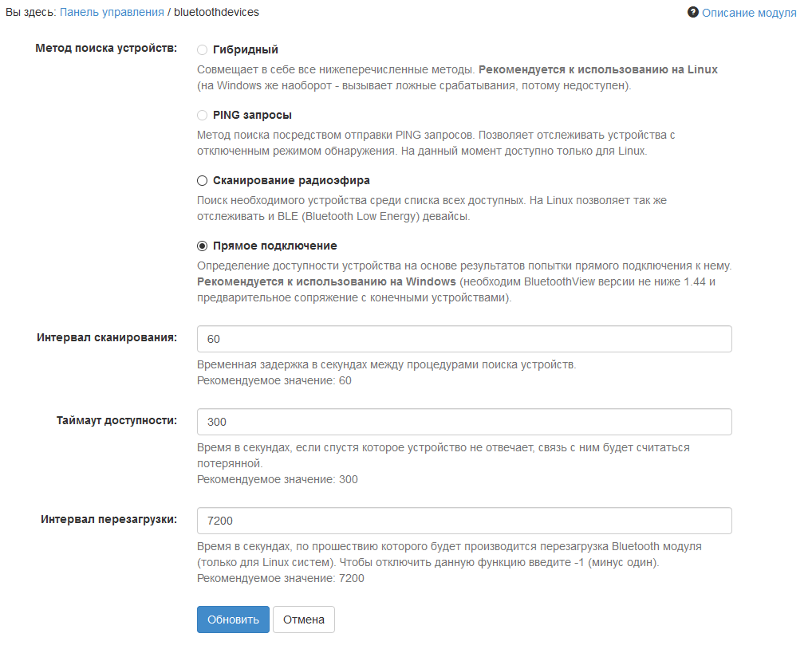Focus the Интервал сканирования input field
The height and width of the screenshot is (657, 812).
tap(464, 339)
